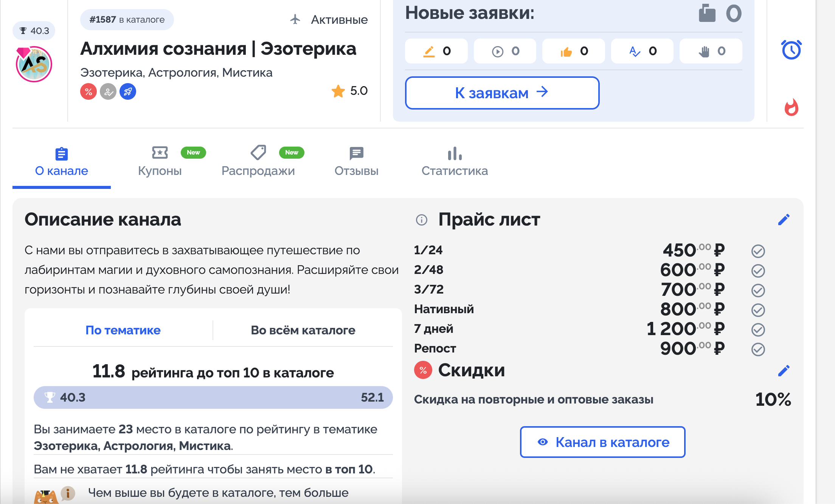835x504 pixels.
Task: Toggle the checkmark for Репост price
Action: click(x=758, y=349)
